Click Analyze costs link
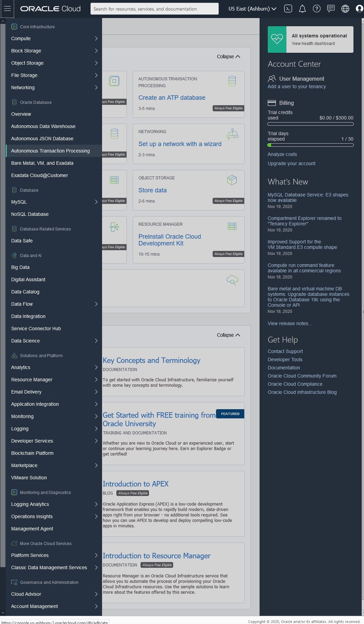Image resolution: width=364 pixels, height=624 pixels. (x=282, y=154)
